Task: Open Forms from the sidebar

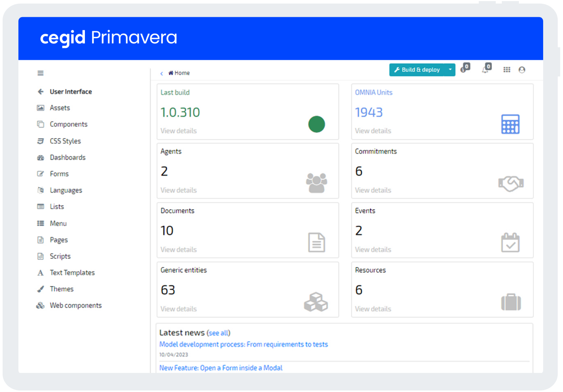Action: point(59,174)
